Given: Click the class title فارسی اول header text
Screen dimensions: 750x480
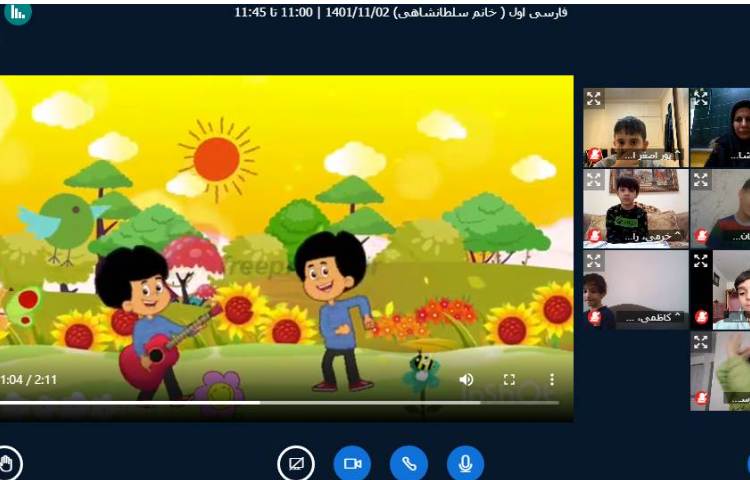Looking at the screenshot, I should [538, 12].
